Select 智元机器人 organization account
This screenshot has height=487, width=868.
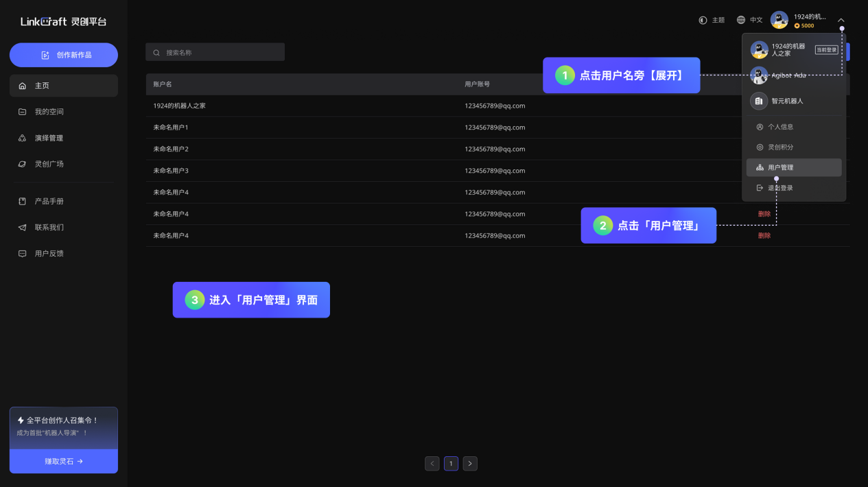coord(786,101)
